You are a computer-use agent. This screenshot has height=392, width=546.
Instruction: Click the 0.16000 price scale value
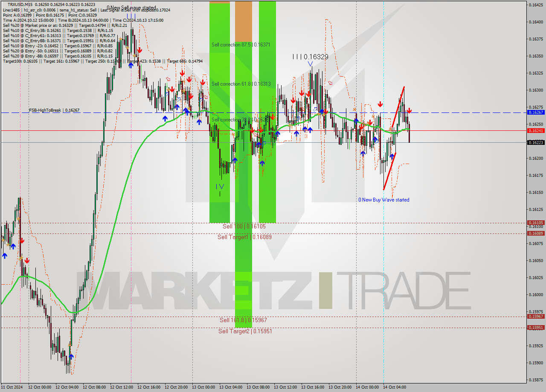pyautogui.click(x=536, y=294)
